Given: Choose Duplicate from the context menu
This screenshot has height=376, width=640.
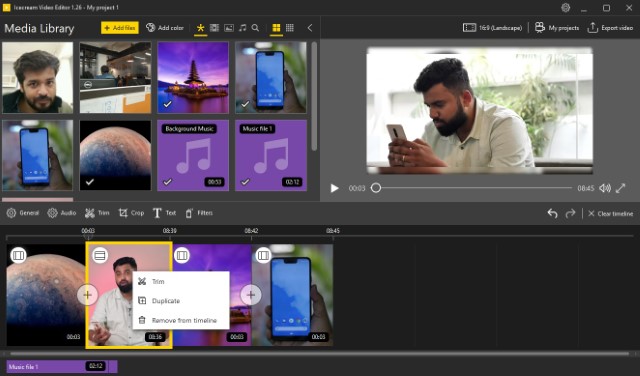Looking at the screenshot, I should [181, 301].
